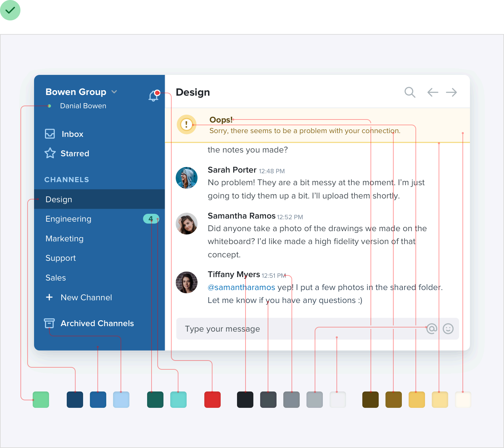Click the search magnifier icon

(x=410, y=92)
